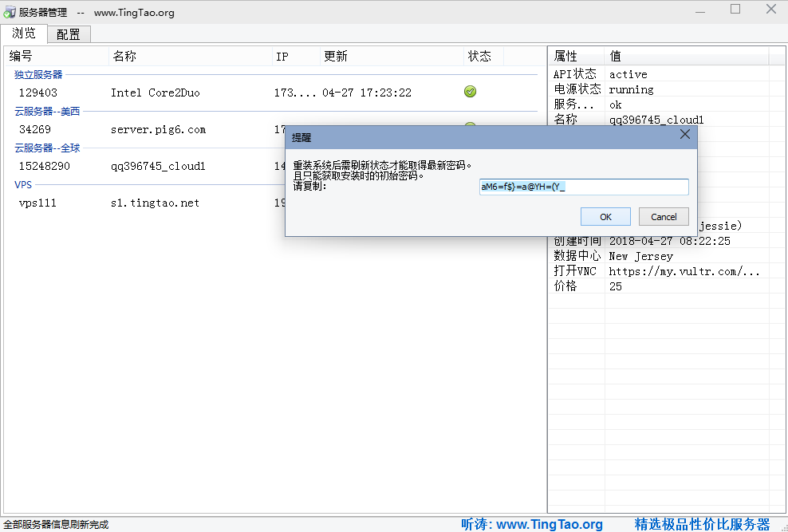Close the 服务器管理 main window
Viewport: 788px width, 532px height.
tap(771, 9)
